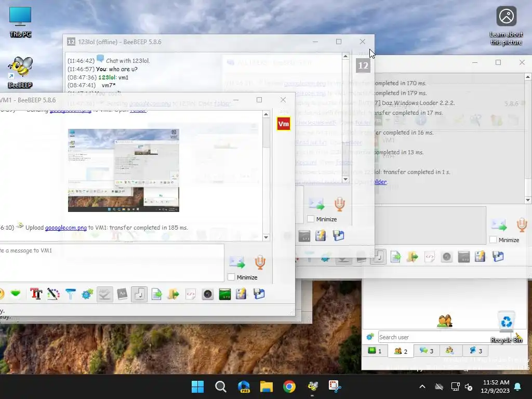Open gooogle.com.png link in Sending line of VM1 chat
This screenshot has width=532, height=399.
(x=71, y=110)
